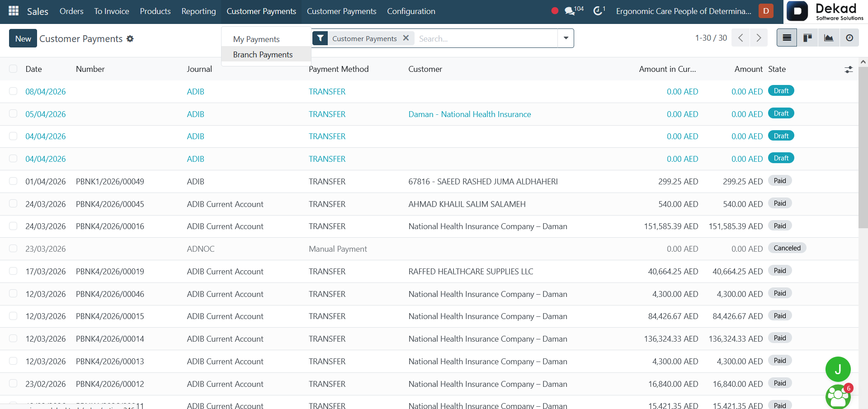Sort by the Journal column header

(199, 69)
